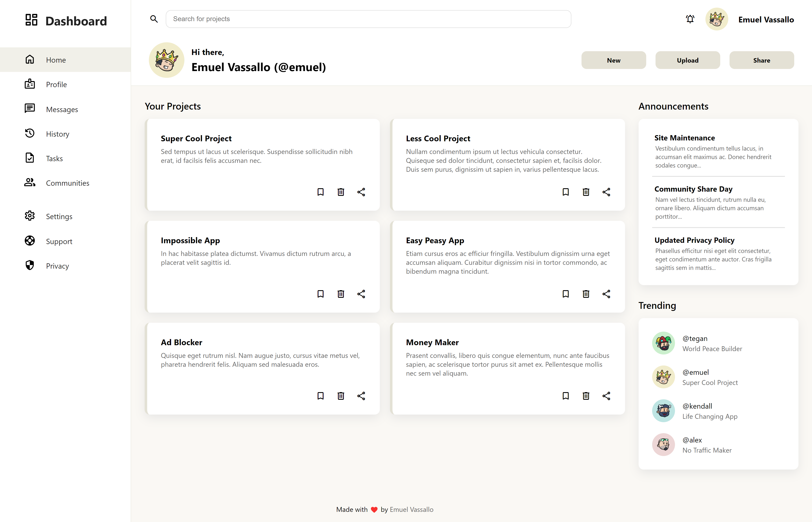Open the Messages sidebar item
Viewport: 812px width, 522px height.
click(x=62, y=109)
